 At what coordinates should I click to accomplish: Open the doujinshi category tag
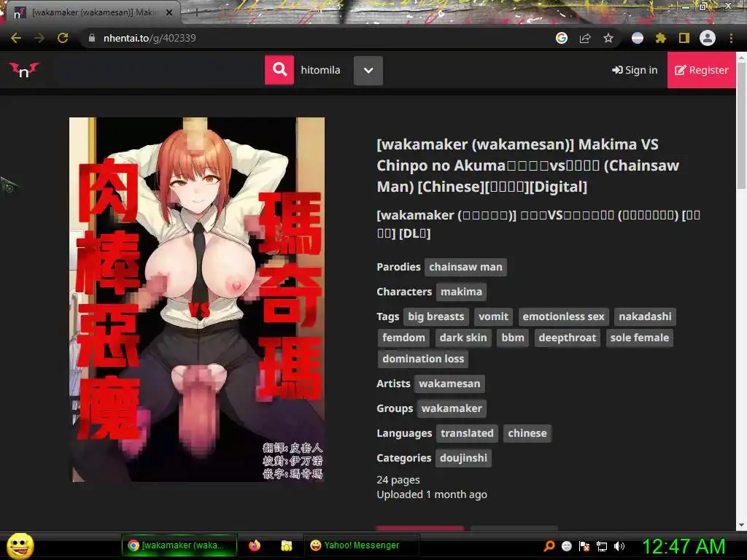463,458
